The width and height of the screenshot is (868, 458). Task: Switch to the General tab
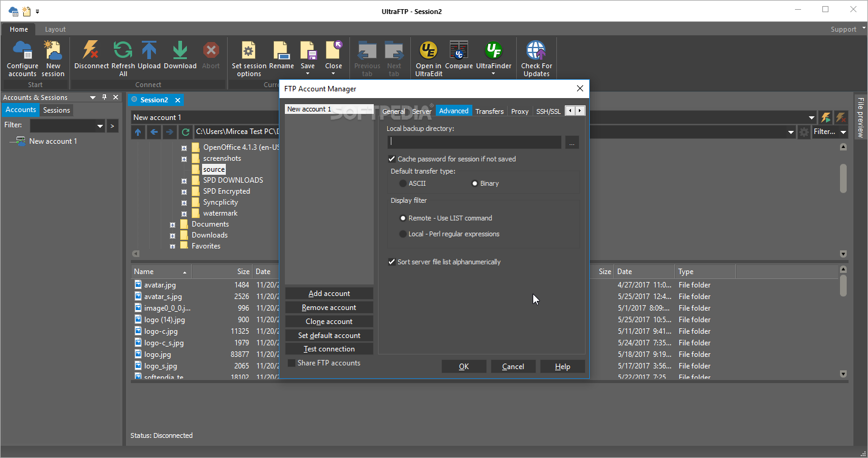tap(394, 111)
